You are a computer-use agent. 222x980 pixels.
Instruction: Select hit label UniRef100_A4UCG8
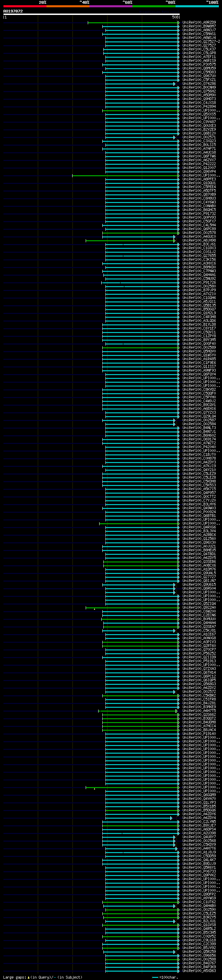point(199,153)
